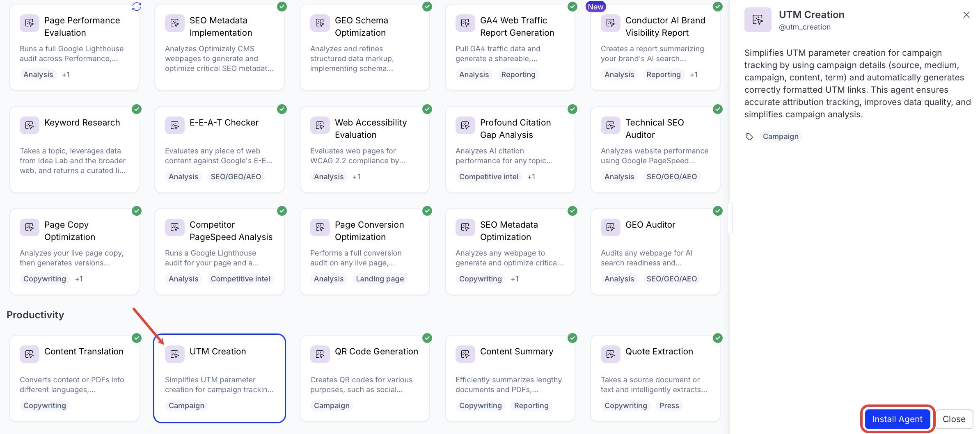Click Landing page tag on Page Conversion card
The height and width of the screenshot is (434, 980).
point(380,279)
